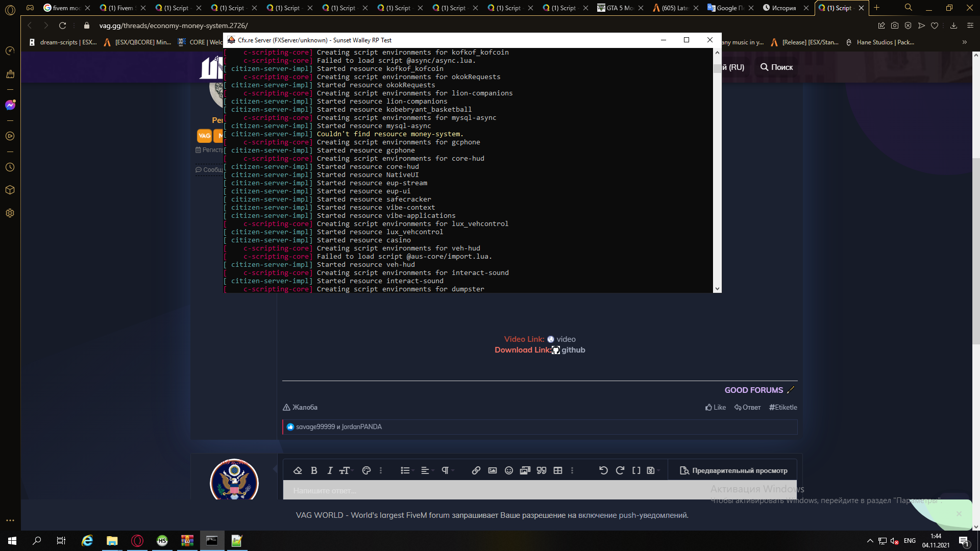
Task: Open the tab search magnifier
Action: coord(909,8)
